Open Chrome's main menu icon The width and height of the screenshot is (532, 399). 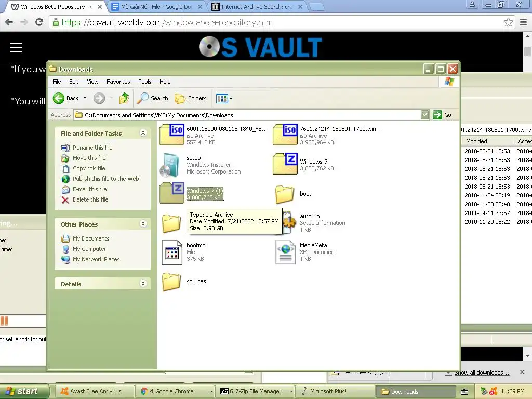pos(523,22)
